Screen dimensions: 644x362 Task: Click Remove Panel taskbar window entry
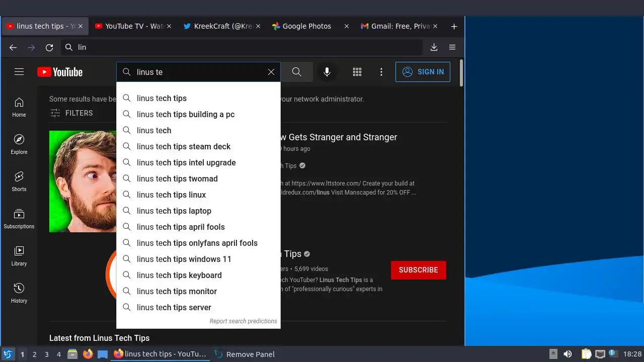point(245,354)
